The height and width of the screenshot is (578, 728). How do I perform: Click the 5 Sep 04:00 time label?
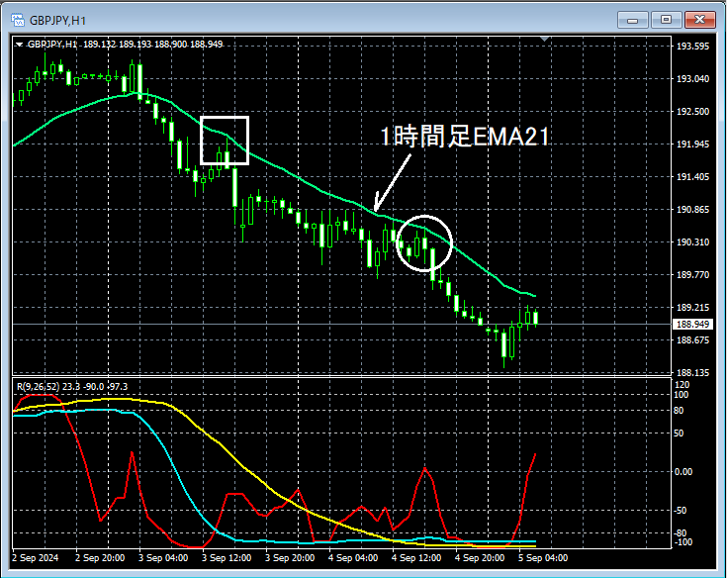(x=543, y=557)
